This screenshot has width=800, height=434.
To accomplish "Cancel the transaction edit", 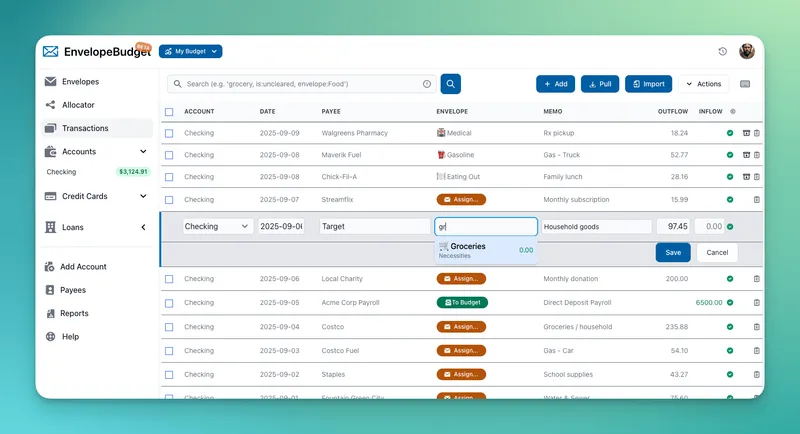I will pos(717,252).
